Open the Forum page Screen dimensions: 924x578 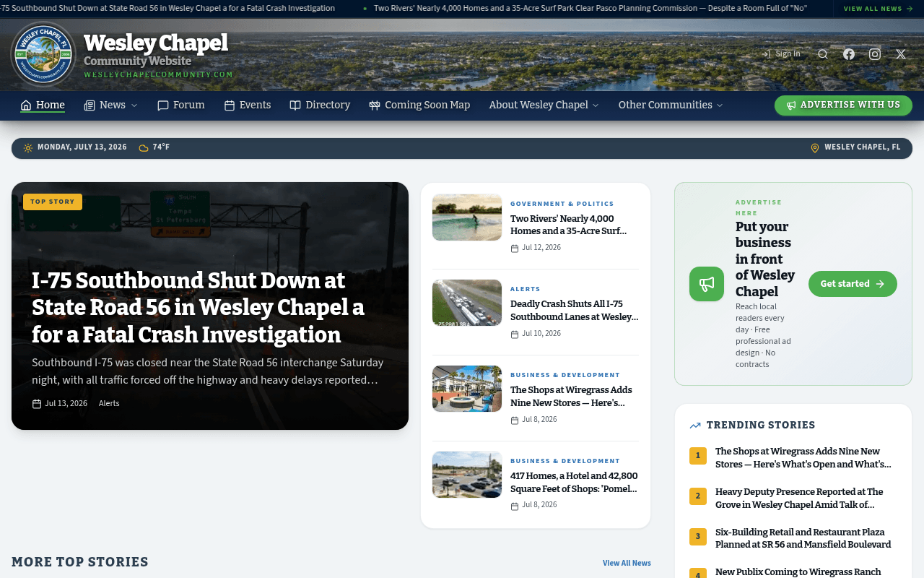pyautogui.click(x=181, y=105)
